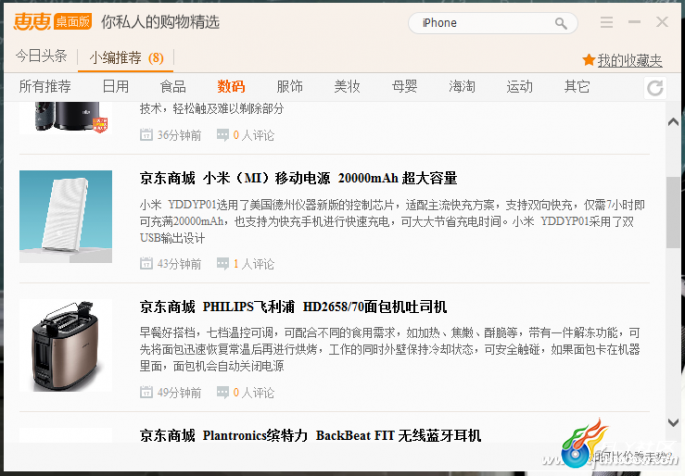Minimize the 惠惠 window
Screen dimensions: 685x476
pyautogui.click(x=634, y=22)
